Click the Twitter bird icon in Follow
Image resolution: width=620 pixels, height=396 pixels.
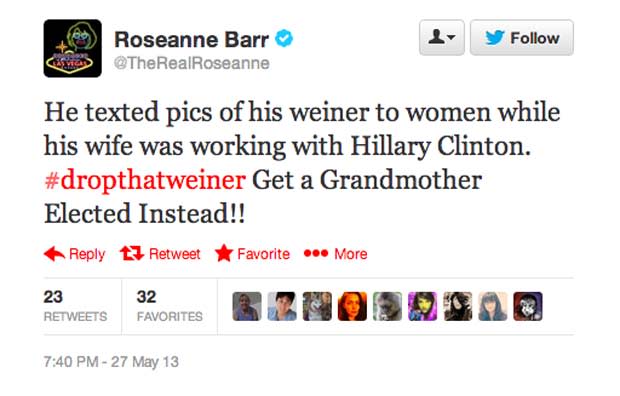pyautogui.click(x=494, y=38)
